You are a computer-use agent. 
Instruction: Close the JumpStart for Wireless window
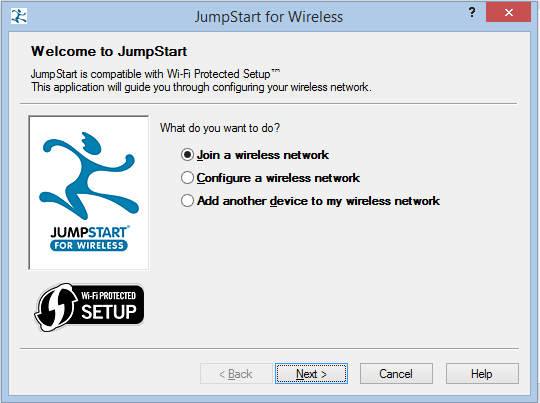coord(508,12)
